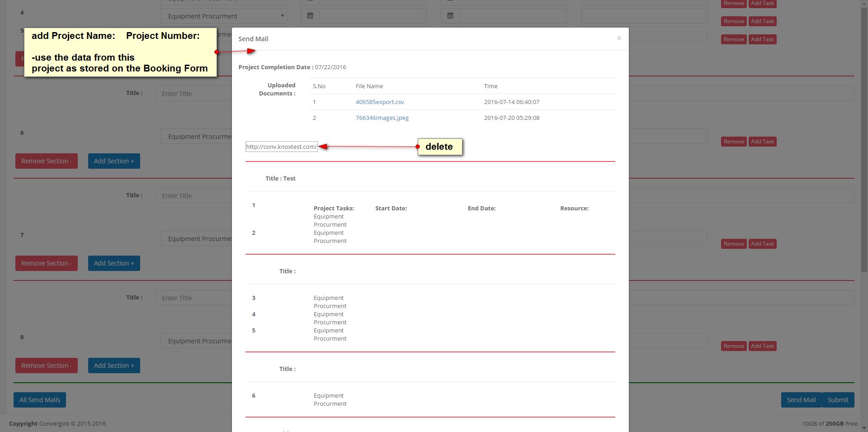Close the Send Mail dialog

(x=619, y=38)
